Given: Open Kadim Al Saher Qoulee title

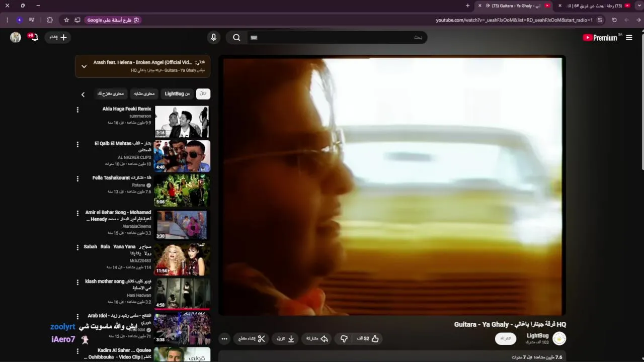Looking at the screenshot, I should (x=118, y=353).
